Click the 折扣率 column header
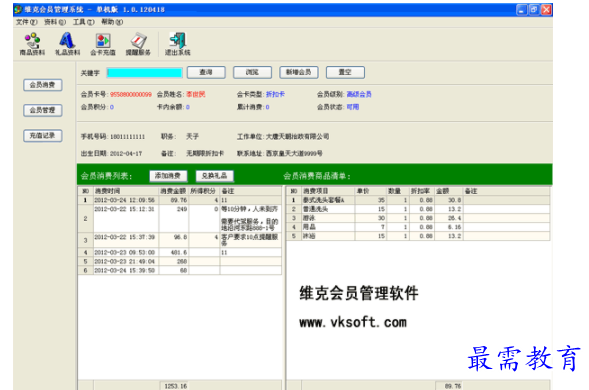Screen dimensions: 589x390 421,191
